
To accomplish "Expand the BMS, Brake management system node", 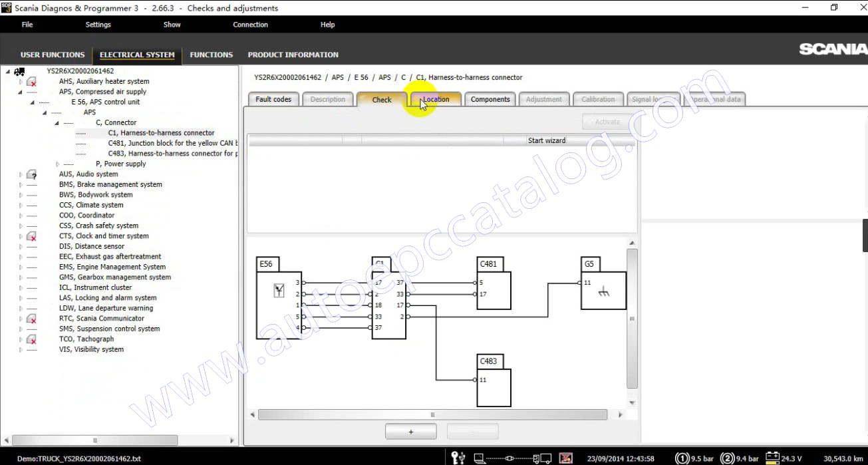I will coord(21,185).
